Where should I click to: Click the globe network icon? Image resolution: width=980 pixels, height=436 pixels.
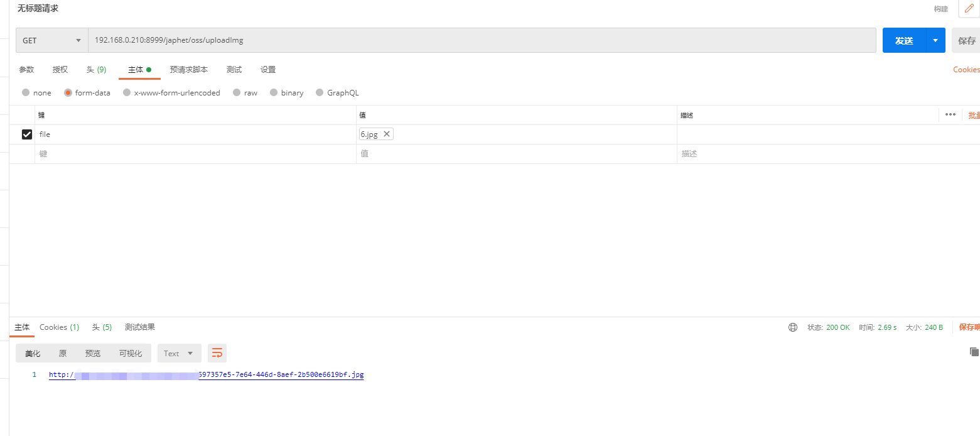pos(793,327)
